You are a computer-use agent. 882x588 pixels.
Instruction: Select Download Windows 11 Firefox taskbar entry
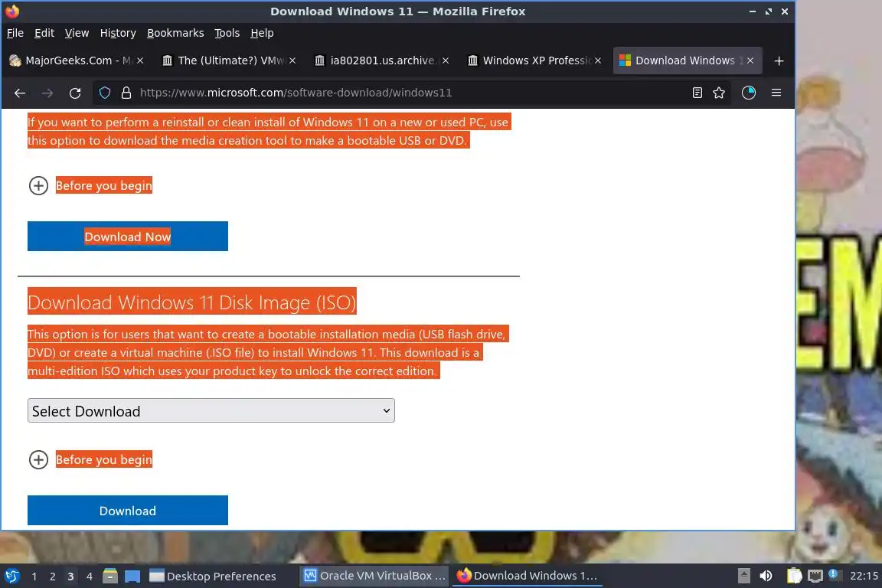coord(528,576)
